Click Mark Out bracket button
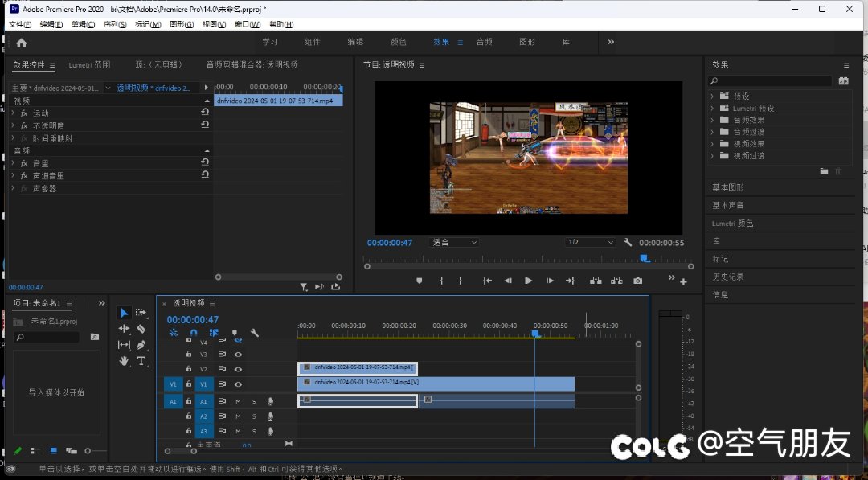The image size is (868, 480). pos(461,281)
